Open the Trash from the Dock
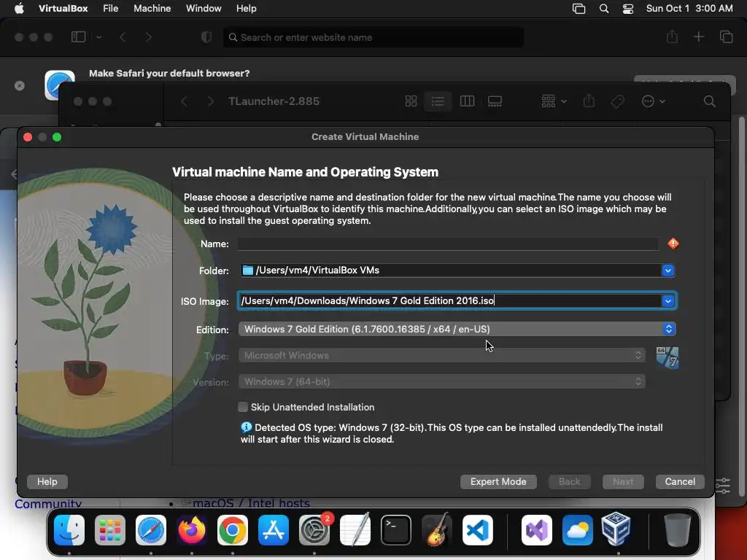The image size is (747, 560). (678, 530)
